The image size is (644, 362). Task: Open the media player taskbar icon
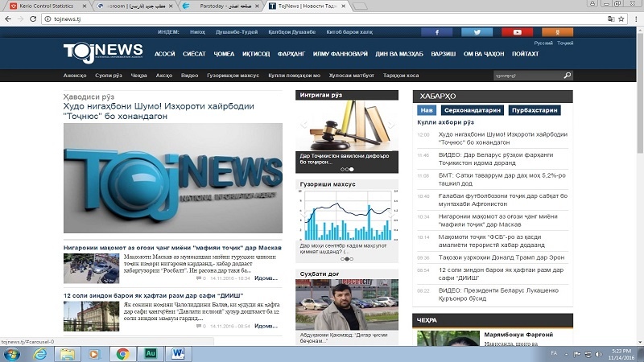click(94, 354)
